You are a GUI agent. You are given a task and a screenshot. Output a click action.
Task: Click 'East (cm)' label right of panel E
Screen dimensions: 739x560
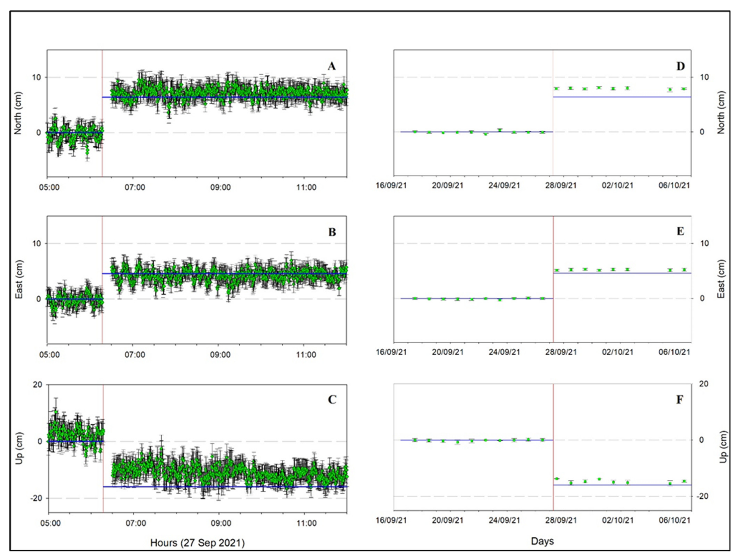coord(721,279)
